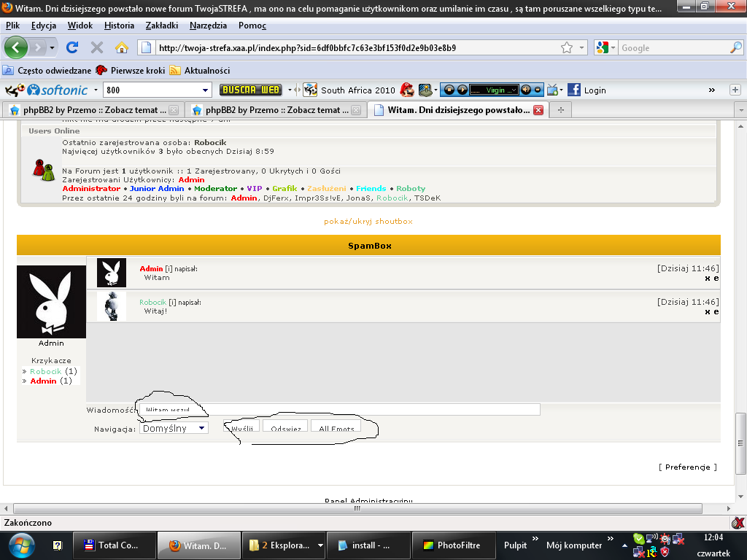Close the active Witam tab
The width and height of the screenshot is (747, 560).
coord(538,110)
